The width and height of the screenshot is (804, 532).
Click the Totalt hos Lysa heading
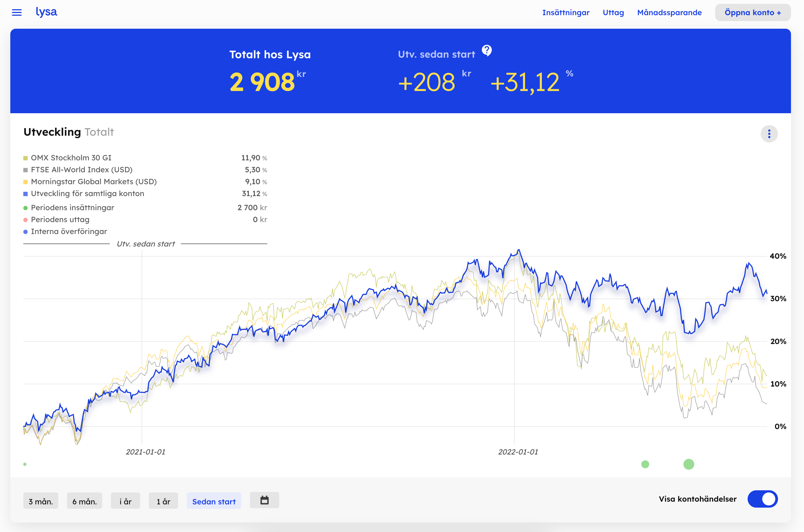point(270,55)
